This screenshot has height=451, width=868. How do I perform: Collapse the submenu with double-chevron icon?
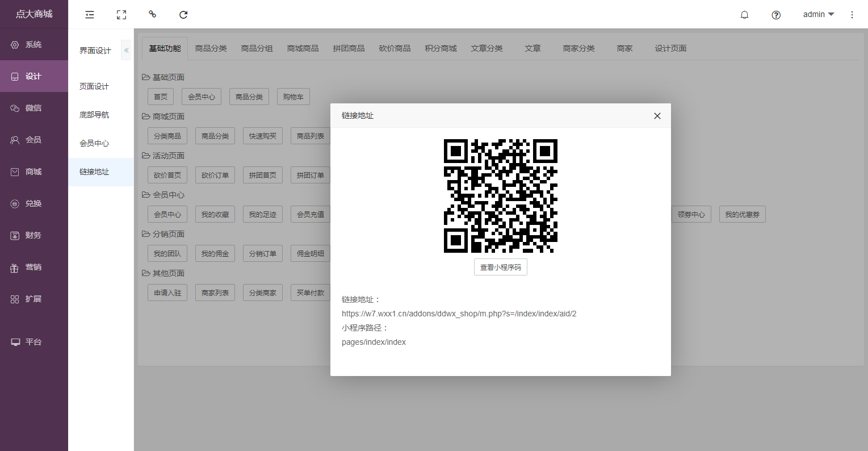[126, 51]
